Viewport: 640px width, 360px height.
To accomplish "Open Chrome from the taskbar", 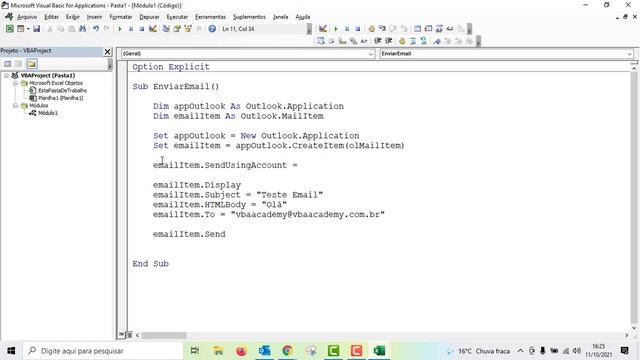I will pos(287,351).
